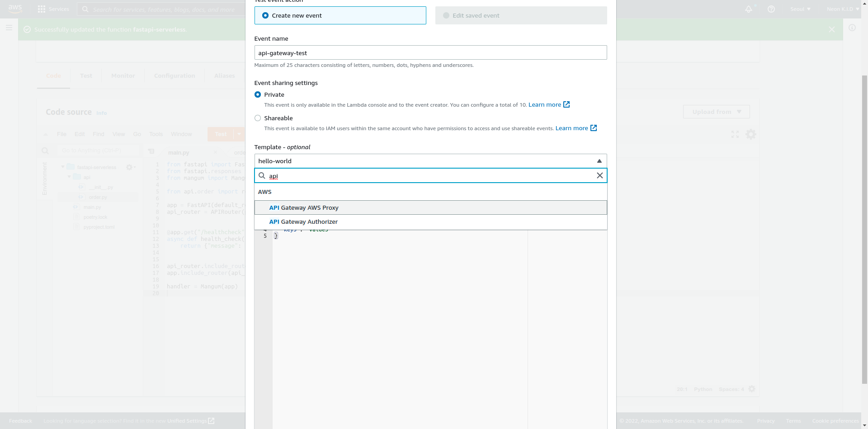Open the Upload from dropdown
Viewport: 868px width, 429px height.
click(717, 112)
